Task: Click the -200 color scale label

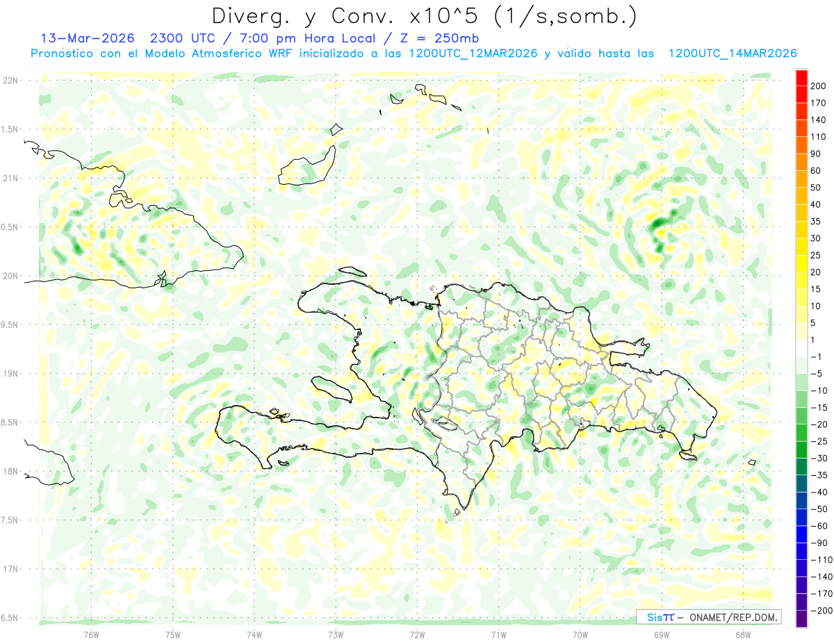Action: tap(821, 610)
